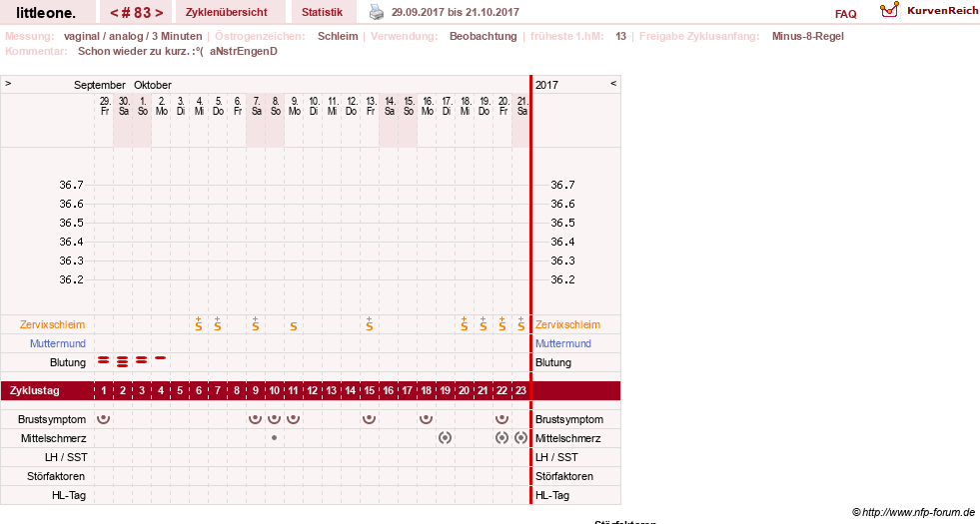Click the Brustsymptom icon on cycle day 10
This screenshot has width=980, height=524.
[275, 418]
